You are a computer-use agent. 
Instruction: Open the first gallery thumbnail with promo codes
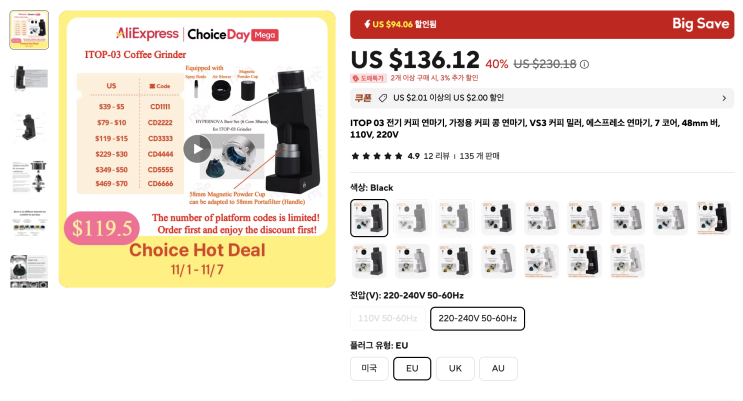[x=29, y=30]
